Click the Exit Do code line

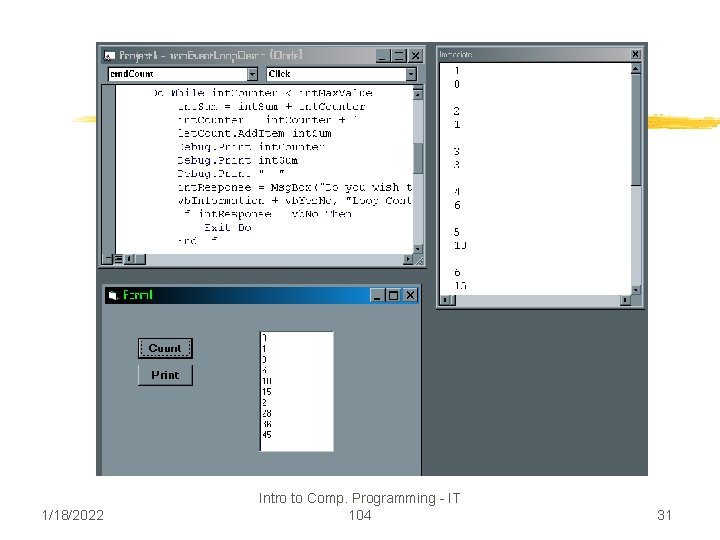coord(228,227)
